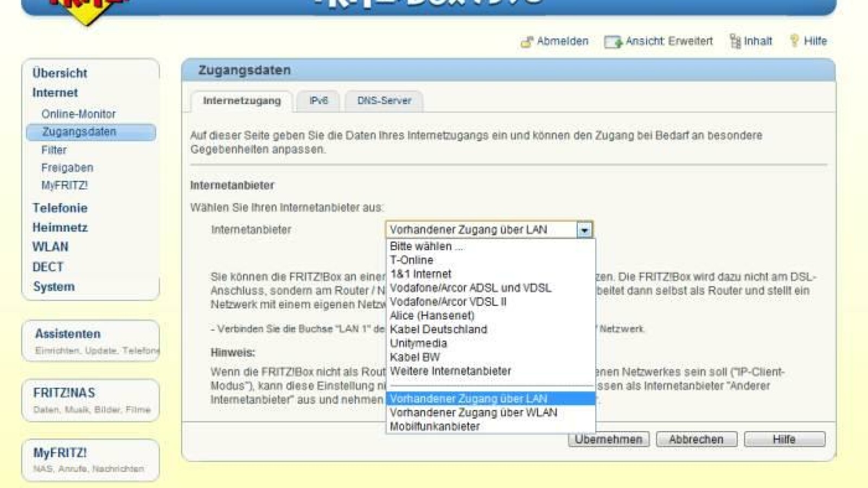Open the Heimnetz section
The width and height of the screenshot is (868, 488).
pos(60,227)
